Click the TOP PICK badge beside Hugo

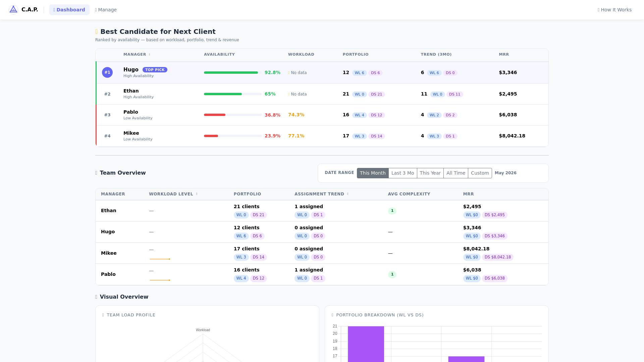[155, 70]
